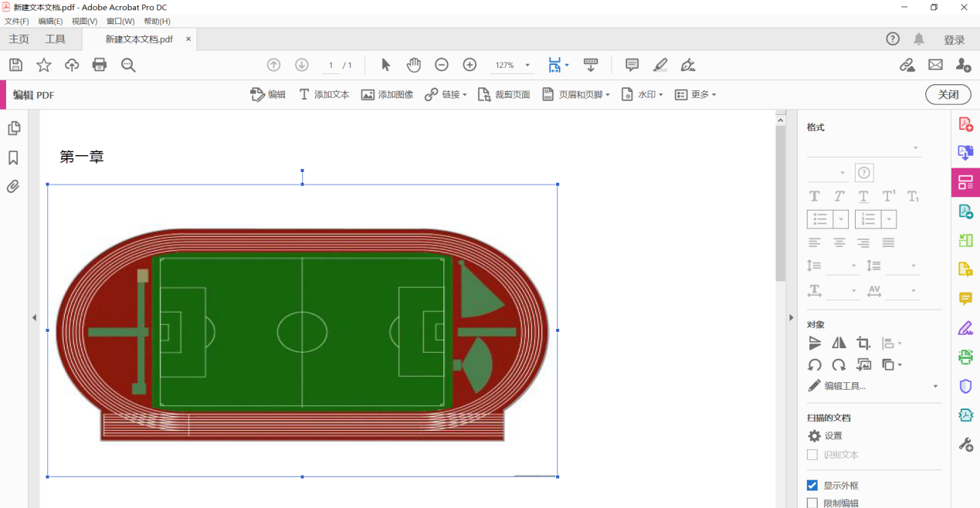
Task: Open the bookmarks panel
Action: (x=13, y=157)
